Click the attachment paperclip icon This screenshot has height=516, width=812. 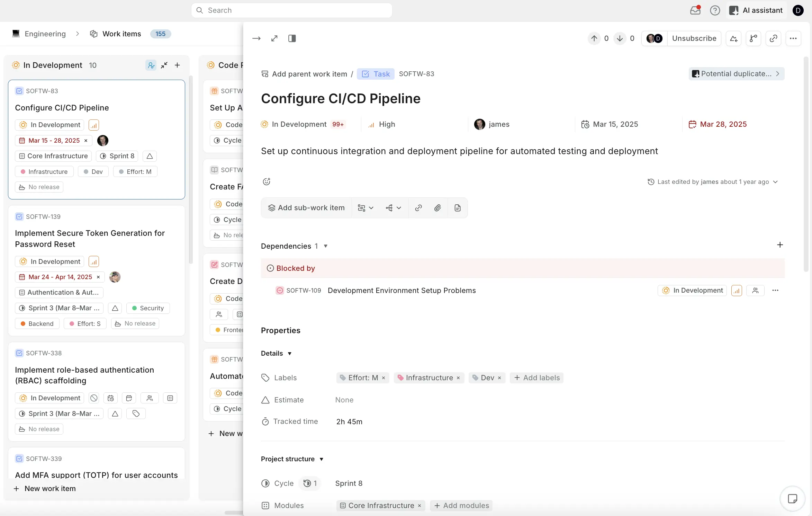[437, 208]
